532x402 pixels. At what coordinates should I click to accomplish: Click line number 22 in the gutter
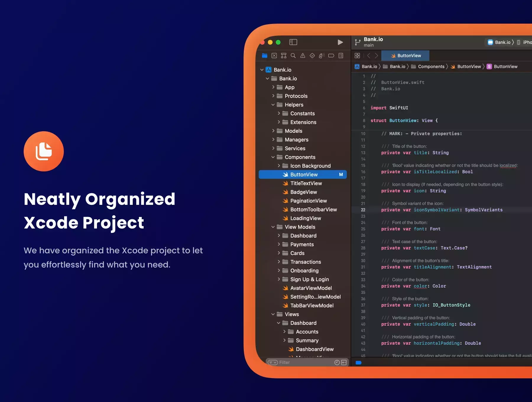coord(363,210)
